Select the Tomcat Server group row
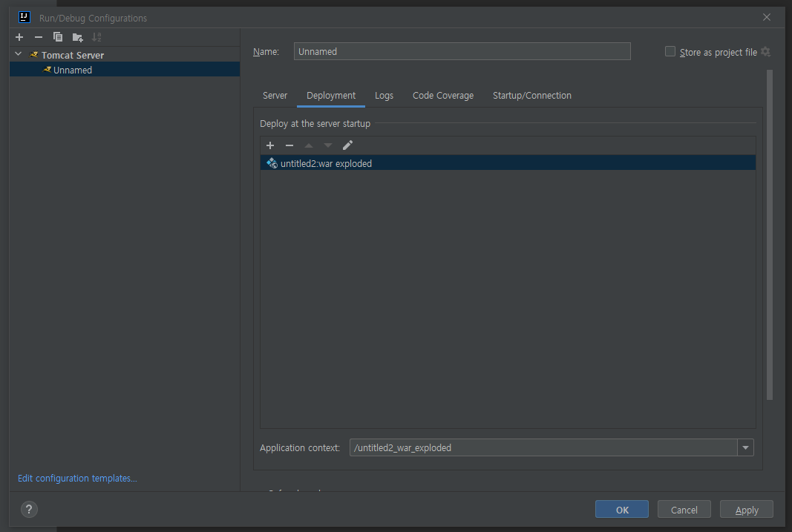792x532 pixels. (x=125, y=54)
